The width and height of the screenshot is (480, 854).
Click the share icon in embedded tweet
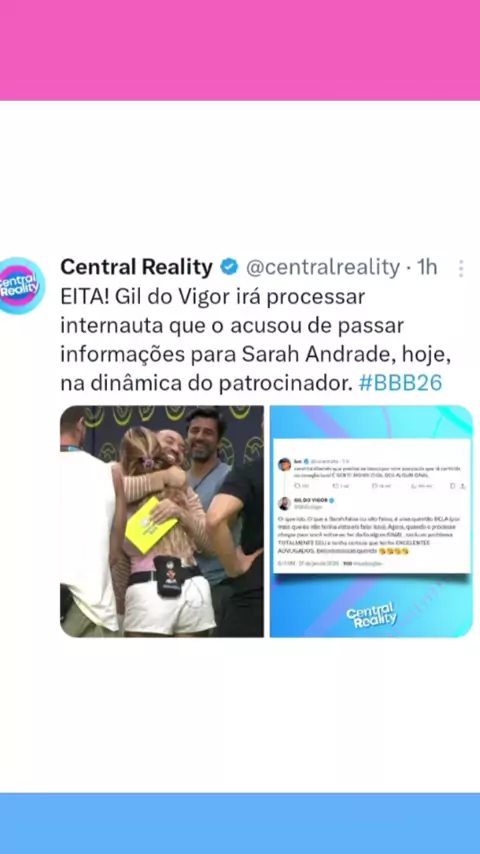coord(463,485)
